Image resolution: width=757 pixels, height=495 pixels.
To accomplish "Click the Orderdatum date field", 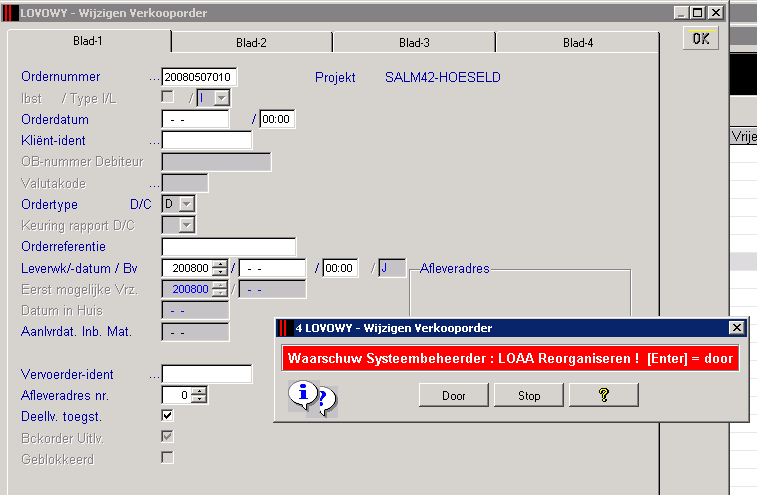I will (196, 119).
